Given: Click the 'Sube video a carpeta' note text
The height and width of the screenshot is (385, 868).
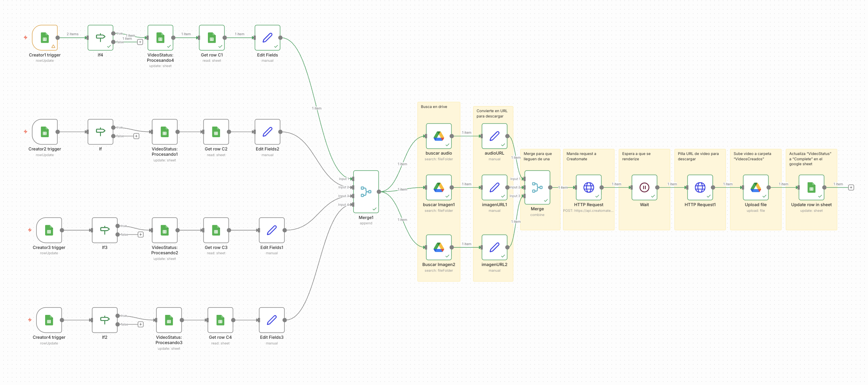Looking at the screenshot, I should click(752, 157).
